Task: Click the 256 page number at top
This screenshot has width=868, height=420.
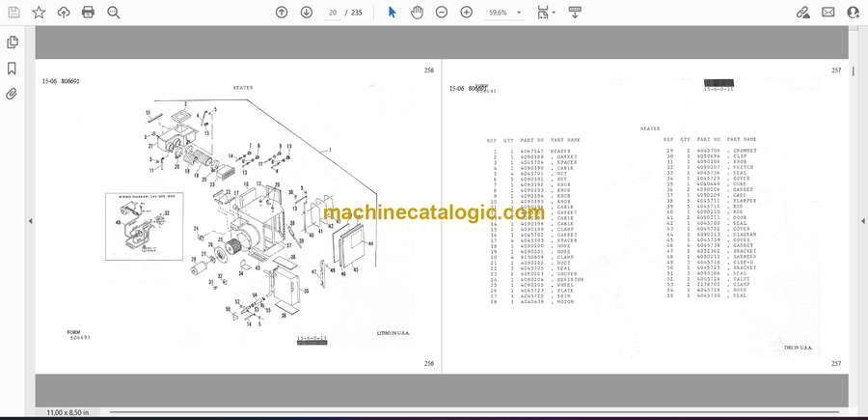Action: pos(429,70)
